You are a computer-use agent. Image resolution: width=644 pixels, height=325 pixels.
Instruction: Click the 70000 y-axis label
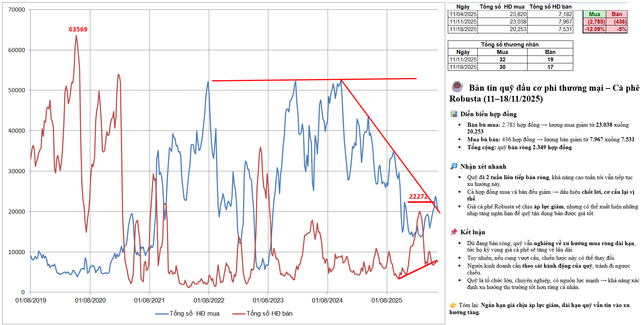tap(16, 10)
